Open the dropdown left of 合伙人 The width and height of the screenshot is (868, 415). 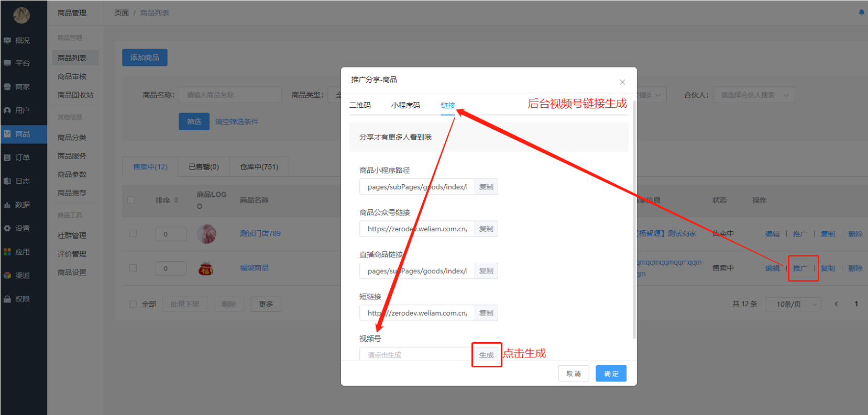652,95
